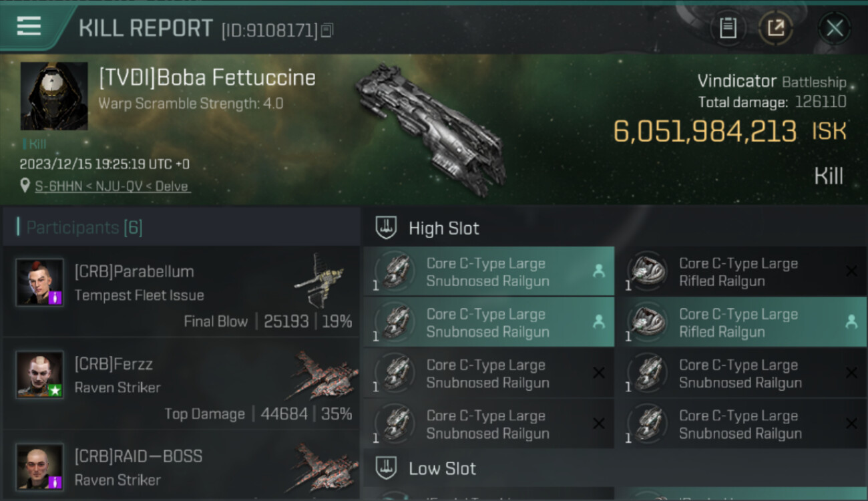Open Boba Fettuccine's pilot portrait

tap(54, 96)
